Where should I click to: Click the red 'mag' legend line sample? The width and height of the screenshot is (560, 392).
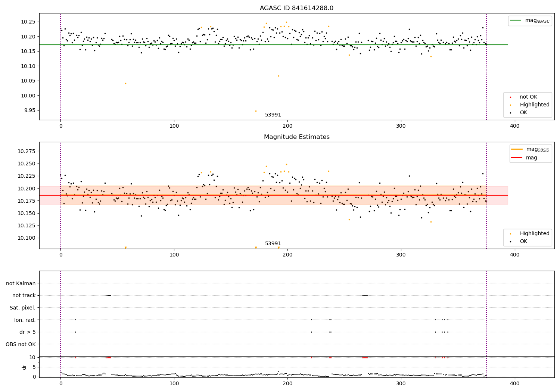pos(517,158)
